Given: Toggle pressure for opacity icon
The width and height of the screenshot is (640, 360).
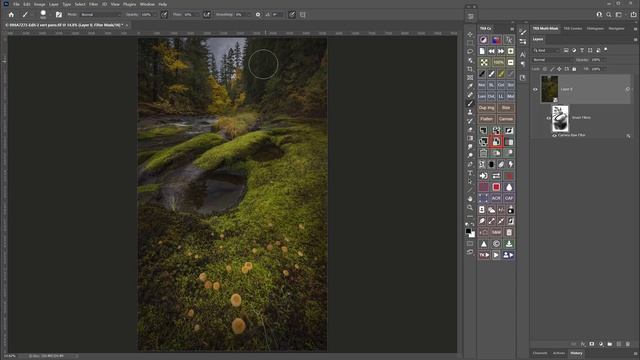Looking at the screenshot, I should point(164,14).
